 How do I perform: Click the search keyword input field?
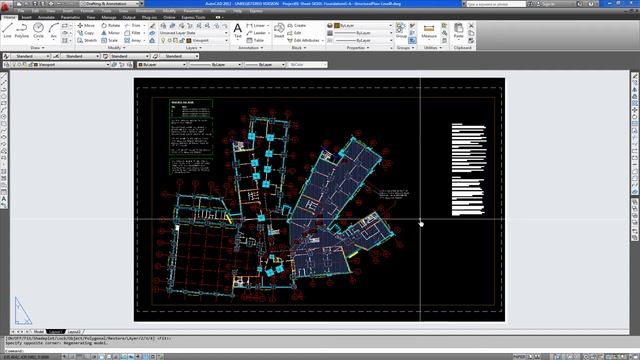[x=496, y=4]
